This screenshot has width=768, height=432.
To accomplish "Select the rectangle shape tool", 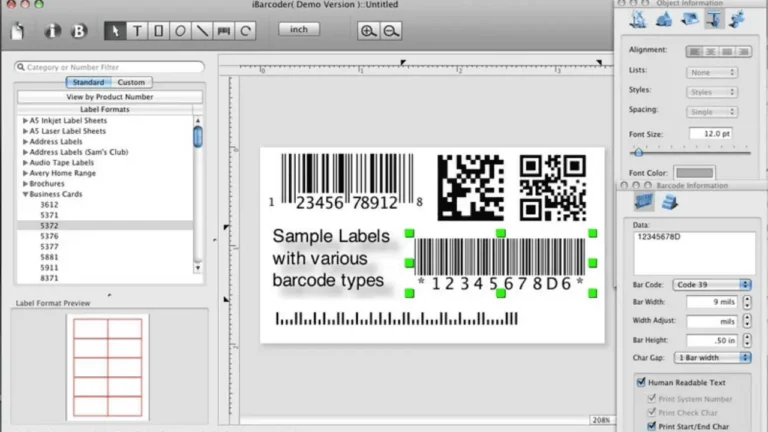I will [159, 31].
